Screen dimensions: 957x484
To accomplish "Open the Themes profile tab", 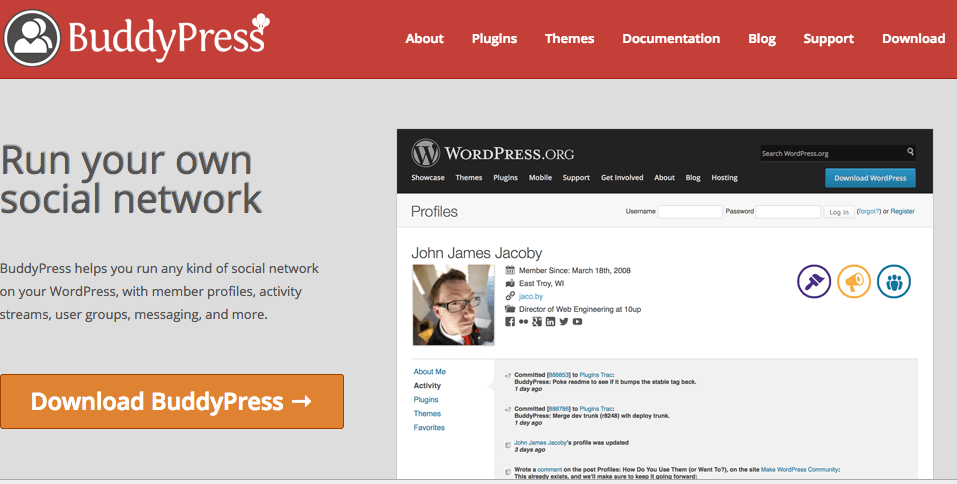I will coord(427,414).
